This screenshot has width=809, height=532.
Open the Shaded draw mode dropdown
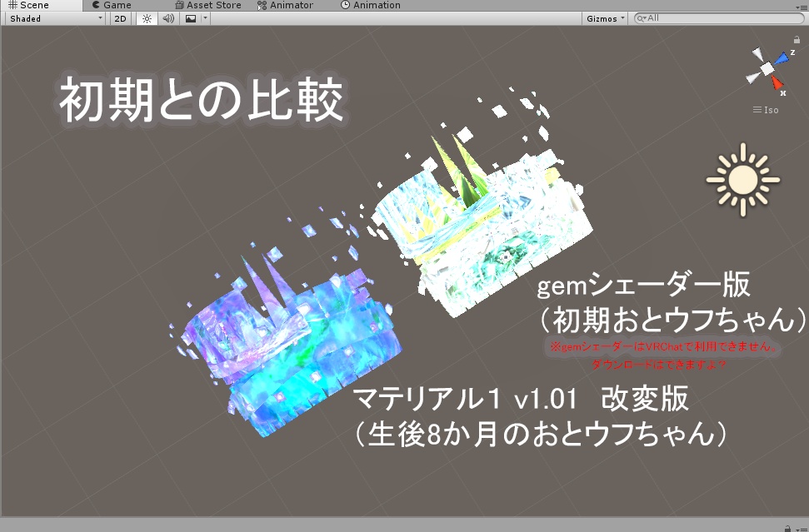pyautogui.click(x=50, y=17)
